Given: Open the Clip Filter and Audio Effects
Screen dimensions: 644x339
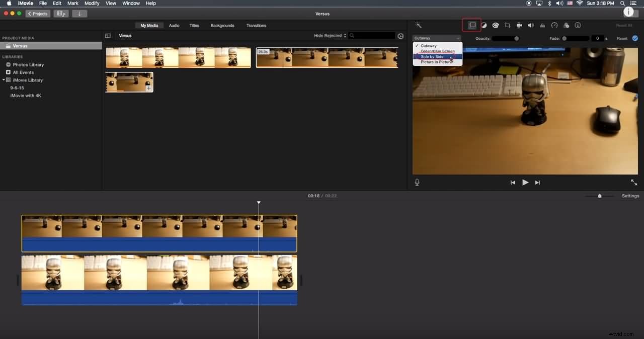Looking at the screenshot, I should coord(566,25).
